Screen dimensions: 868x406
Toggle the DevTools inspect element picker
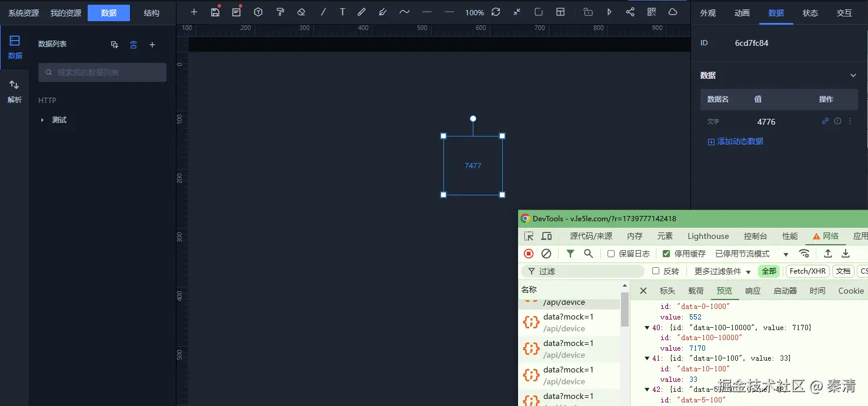[x=529, y=236]
